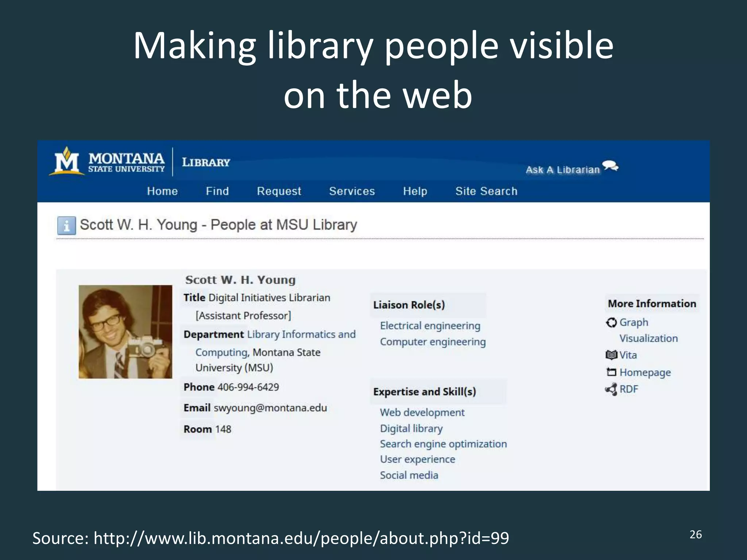This screenshot has width=747, height=560.
Task: Open the User experience expertise link
Action: [x=417, y=459]
